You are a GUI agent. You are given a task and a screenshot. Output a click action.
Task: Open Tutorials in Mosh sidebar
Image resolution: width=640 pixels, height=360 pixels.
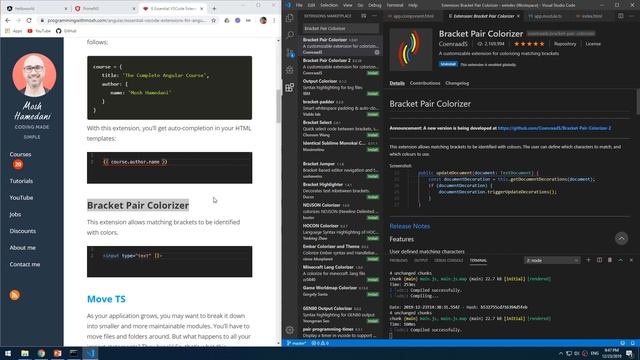pyautogui.click(x=21, y=180)
